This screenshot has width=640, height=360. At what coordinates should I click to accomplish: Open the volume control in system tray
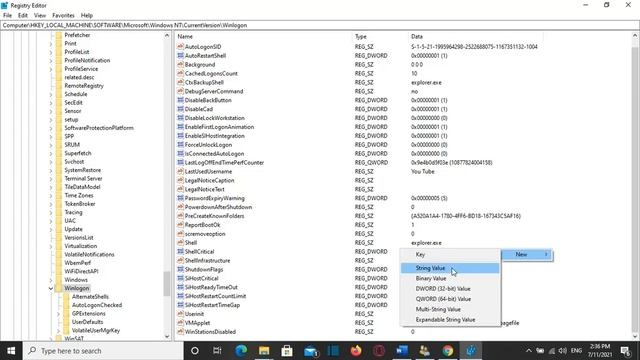[x=562, y=351]
